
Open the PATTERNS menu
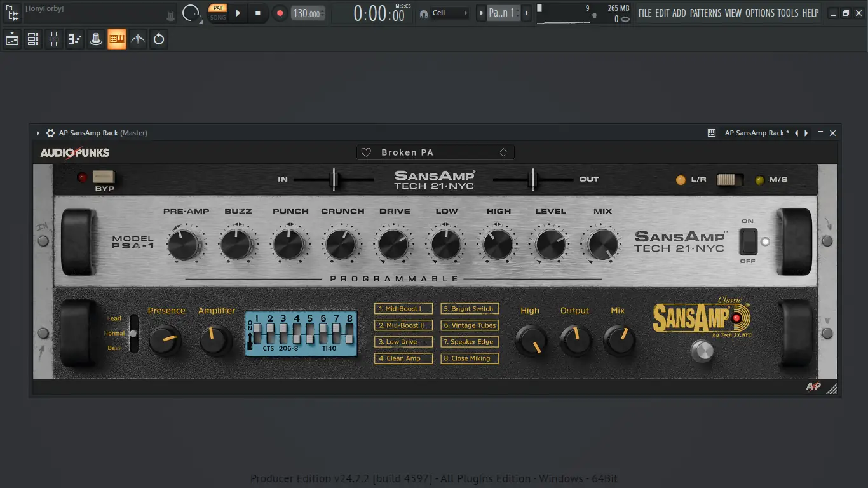(x=705, y=13)
